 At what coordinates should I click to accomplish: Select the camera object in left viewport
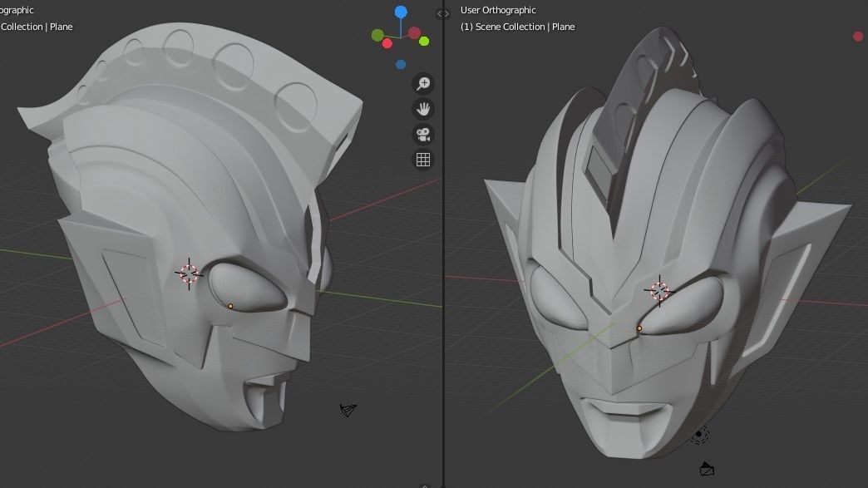click(x=348, y=410)
